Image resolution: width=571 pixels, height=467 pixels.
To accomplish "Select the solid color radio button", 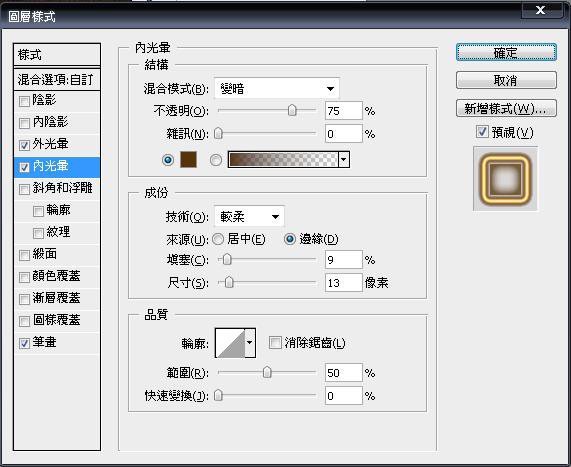I will [168, 160].
